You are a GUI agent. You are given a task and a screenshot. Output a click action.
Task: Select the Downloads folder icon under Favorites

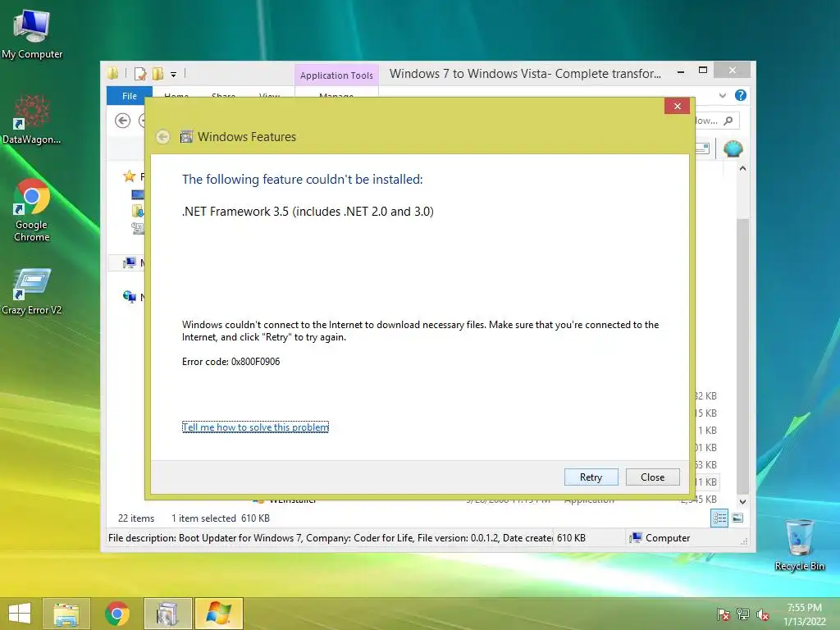tap(138, 211)
